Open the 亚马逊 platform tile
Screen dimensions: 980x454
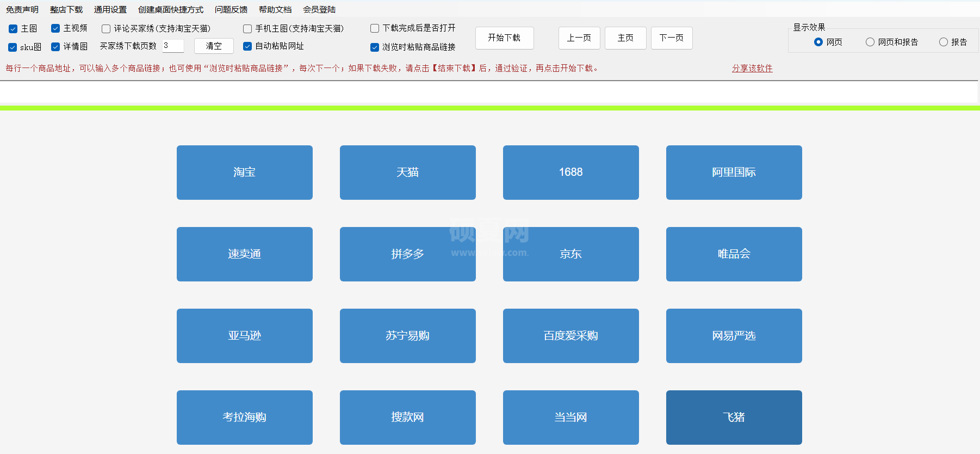pos(245,336)
